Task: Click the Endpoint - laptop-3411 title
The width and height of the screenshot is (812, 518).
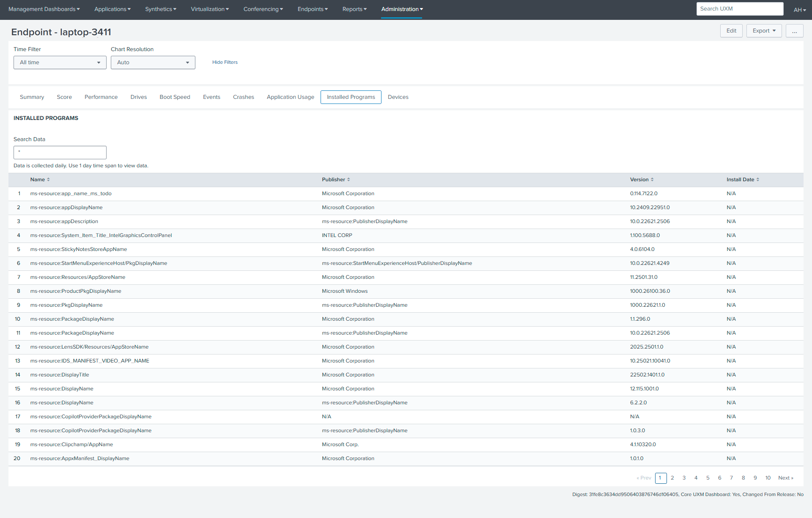Action: coord(61,32)
